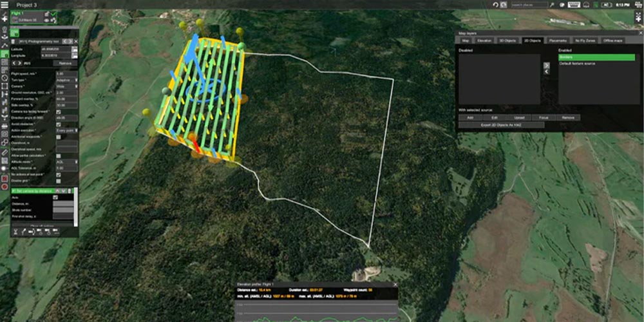Toggle Camera top facing forward checkbox
The height and width of the screenshot is (322, 644).
pyautogui.click(x=59, y=111)
